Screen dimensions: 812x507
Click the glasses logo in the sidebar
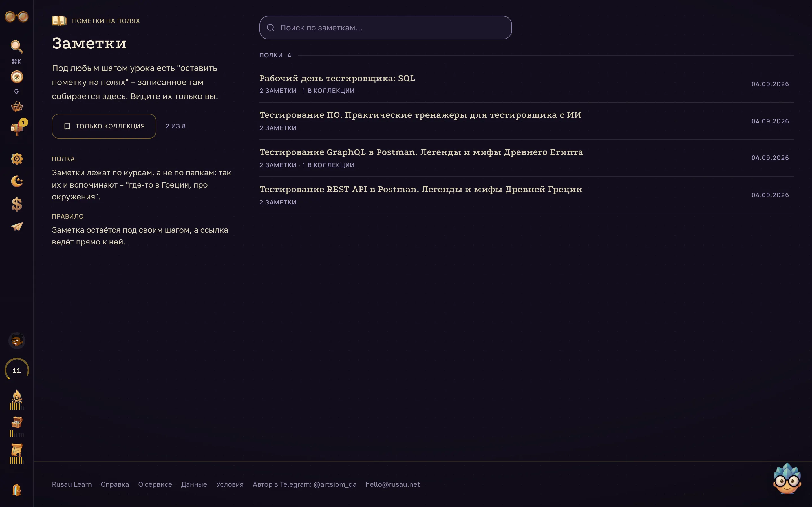(x=16, y=16)
